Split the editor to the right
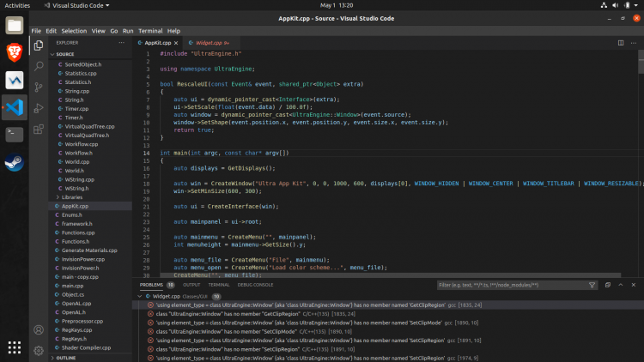Screen dimensions: 644x362 [x=621, y=43]
